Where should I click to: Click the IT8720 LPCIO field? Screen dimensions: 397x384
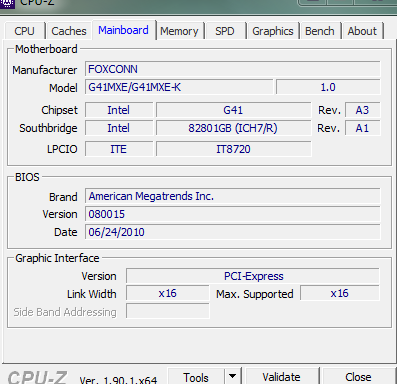click(x=233, y=149)
